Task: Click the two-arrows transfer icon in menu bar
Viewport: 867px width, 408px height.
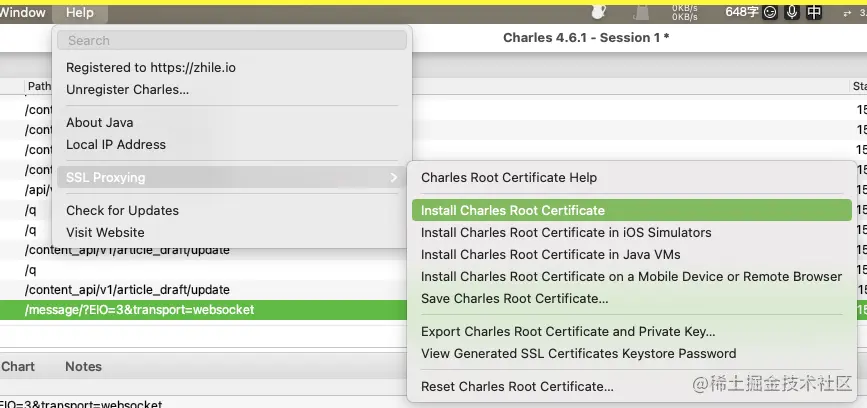Action: tap(847, 14)
